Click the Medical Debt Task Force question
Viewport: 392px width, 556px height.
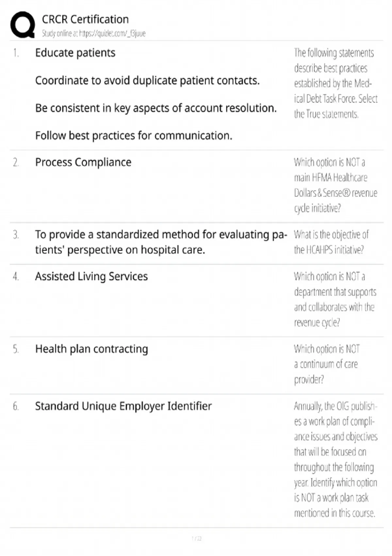point(335,83)
